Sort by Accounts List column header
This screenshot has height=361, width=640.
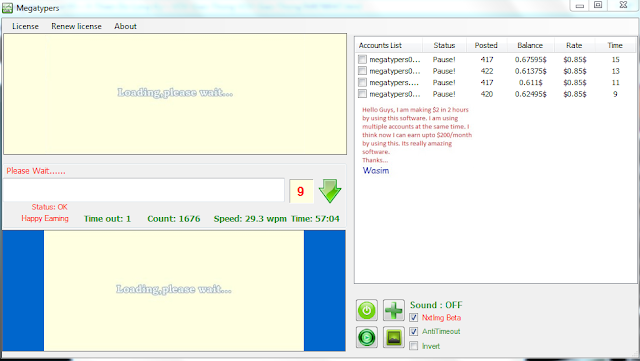coord(389,45)
